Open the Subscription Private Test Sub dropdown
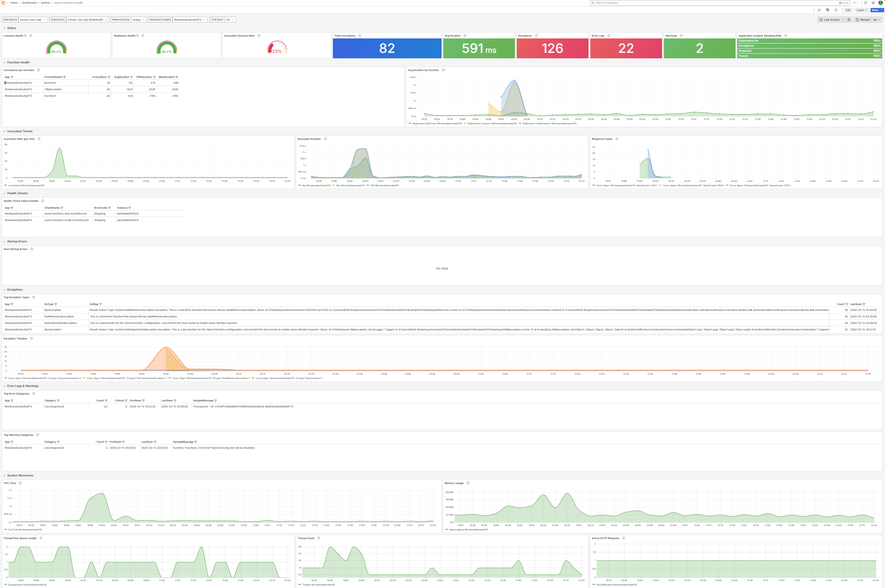 coord(87,20)
